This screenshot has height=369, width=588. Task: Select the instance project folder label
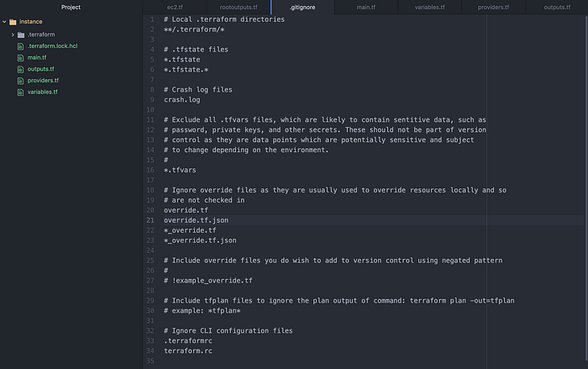(31, 22)
